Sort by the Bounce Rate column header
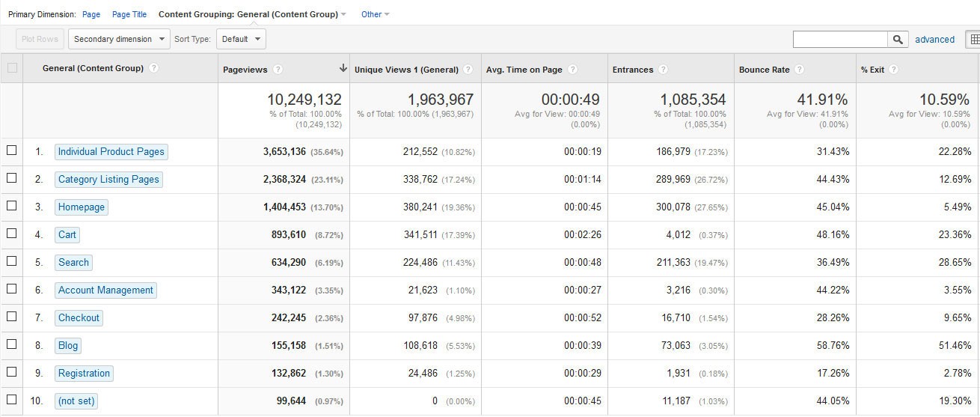 765,70
